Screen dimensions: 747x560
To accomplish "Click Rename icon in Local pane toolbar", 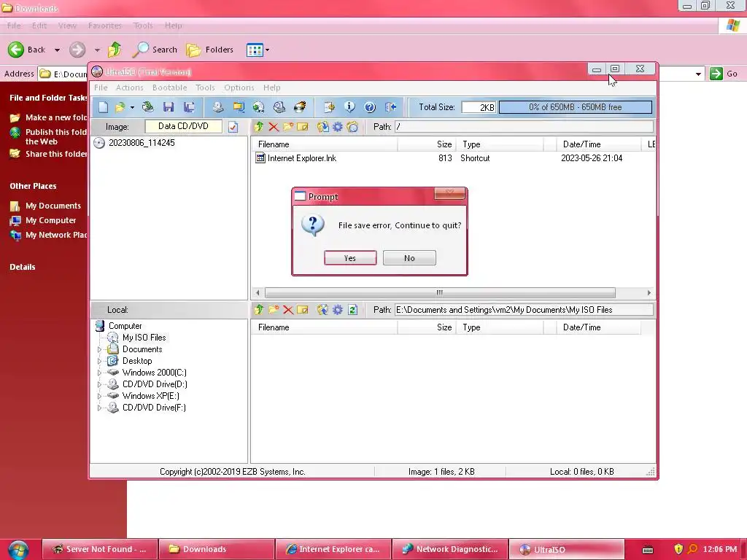I will pyautogui.click(x=303, y=310).
